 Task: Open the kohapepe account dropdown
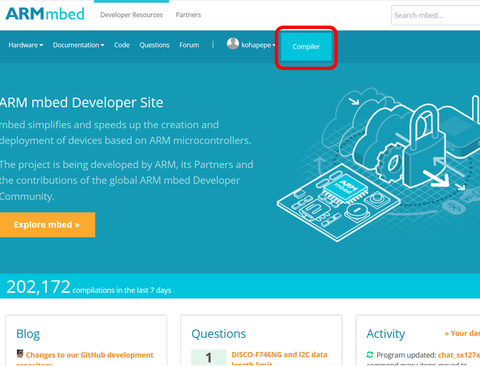pos(258,45)
